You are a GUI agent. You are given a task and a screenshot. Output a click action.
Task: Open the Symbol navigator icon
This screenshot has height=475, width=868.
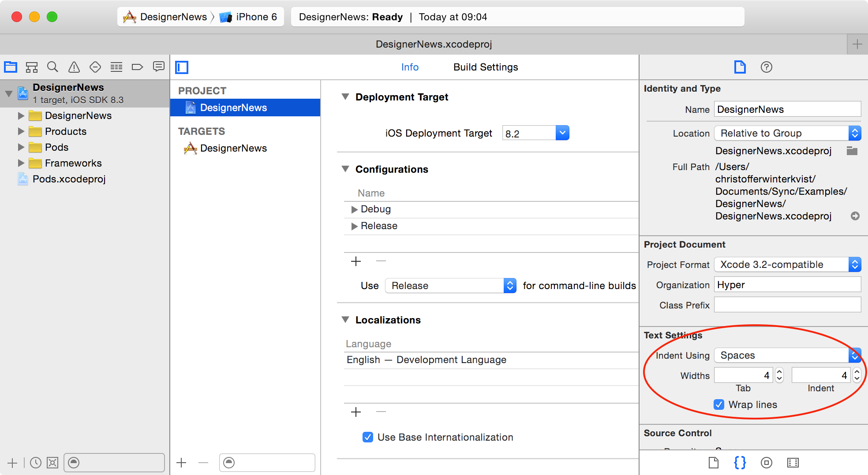[x=32, y=67]
